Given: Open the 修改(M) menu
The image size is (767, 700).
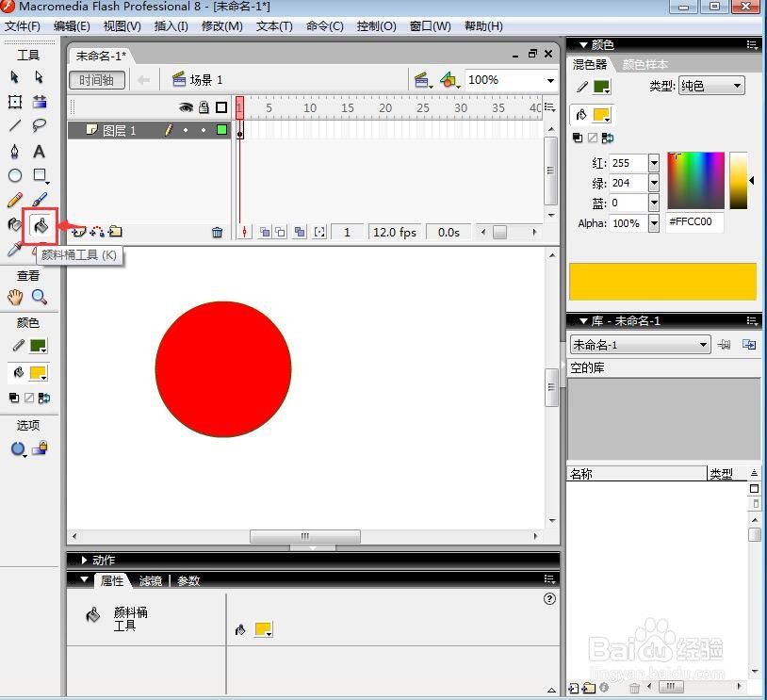Looking at the screenshot, I should (222, 26).
